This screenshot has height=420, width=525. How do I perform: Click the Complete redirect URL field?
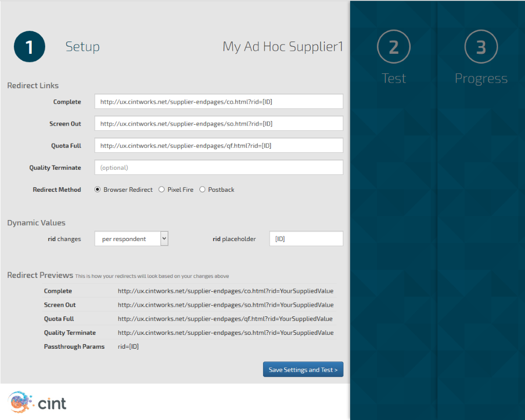218,102
